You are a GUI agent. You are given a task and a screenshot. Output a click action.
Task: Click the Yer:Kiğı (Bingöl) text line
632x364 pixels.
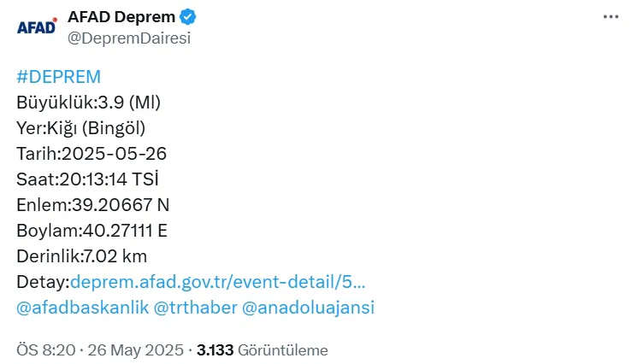[81, 128]
